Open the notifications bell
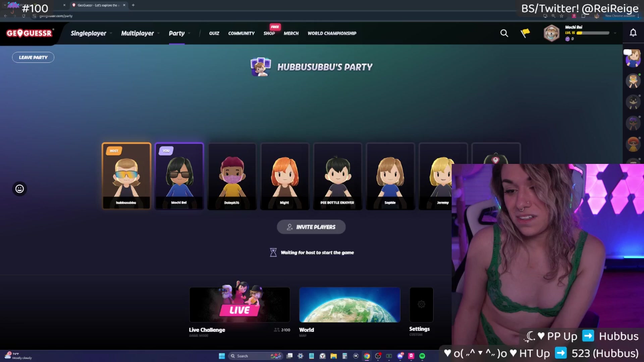Image resolution: width=644 pixels, height=362 pixels. 633,33
